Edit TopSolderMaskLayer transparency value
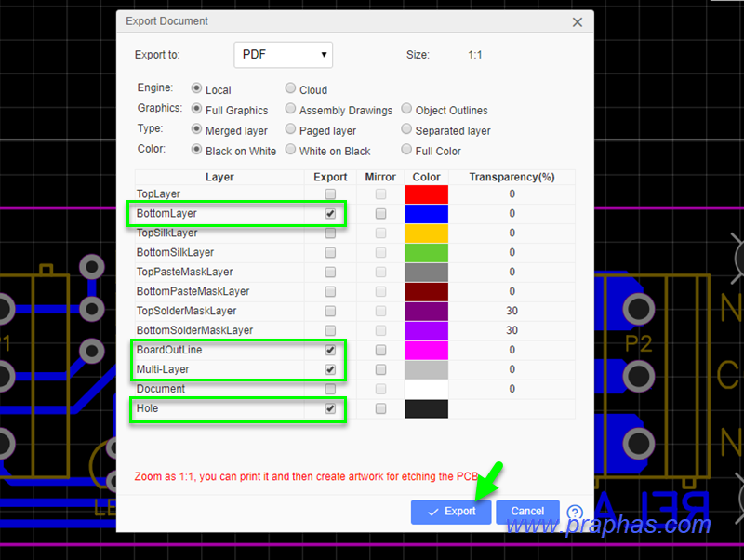 pyautogui.click(x=511, y=311)
